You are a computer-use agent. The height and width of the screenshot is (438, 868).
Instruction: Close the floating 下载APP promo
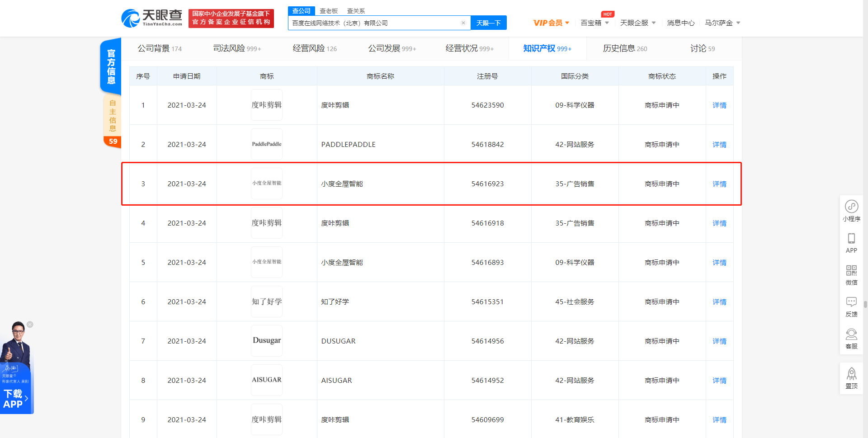click(30, 325)
